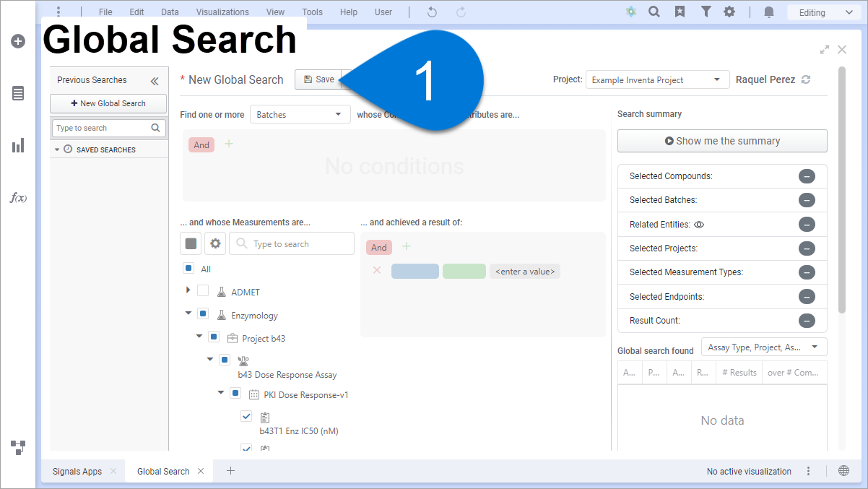Expand the ADMET tree node
The height and width of the screenshot is (489, 868).
(188, 290)
